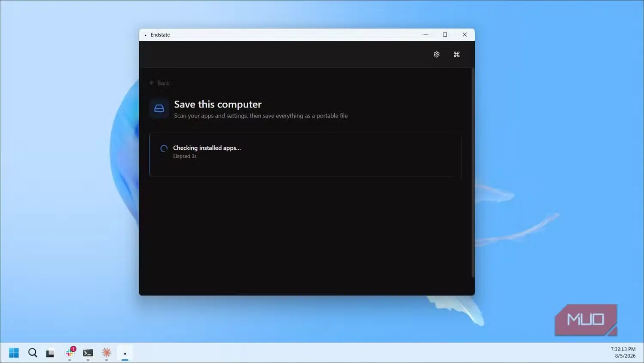The width and height of the screenshot is (644, 363).
Task: Click the Endstate title bar app icon
Action: tap(146, 35)
